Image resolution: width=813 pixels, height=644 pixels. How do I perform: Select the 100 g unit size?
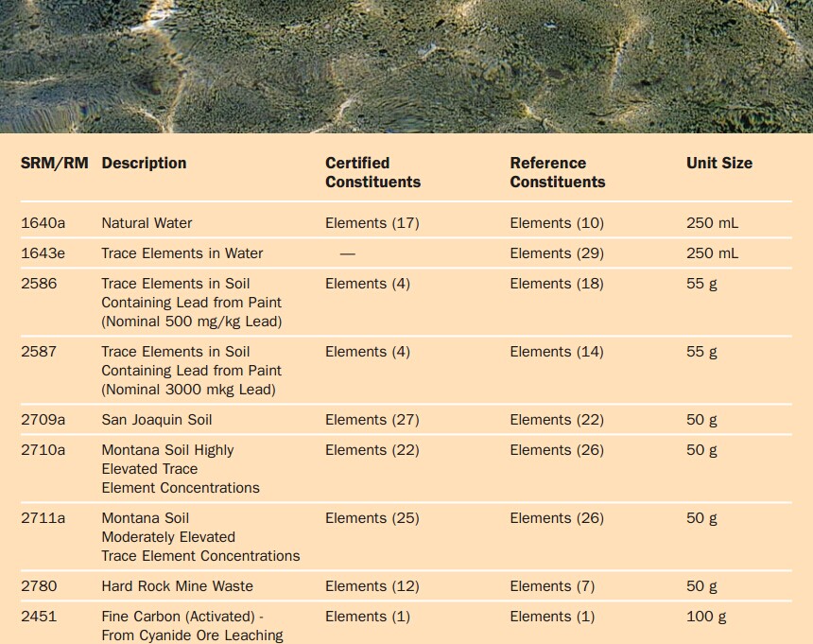click(x=706, y=617)
